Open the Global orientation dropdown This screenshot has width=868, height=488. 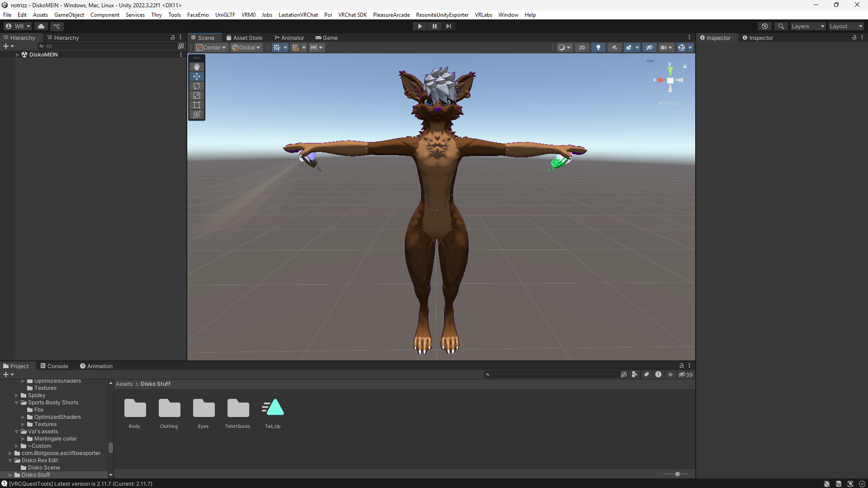coord(246,47)
